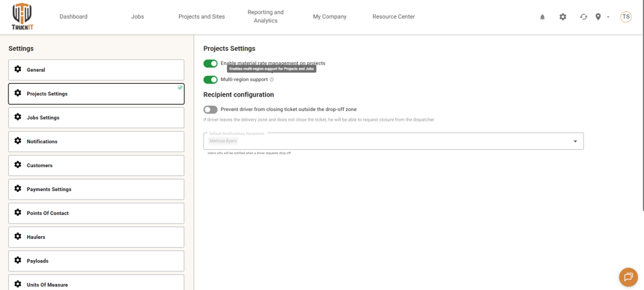Open the chat support bubble
The width and height of the screenshot is (644, 290).
tap(628, 277)
